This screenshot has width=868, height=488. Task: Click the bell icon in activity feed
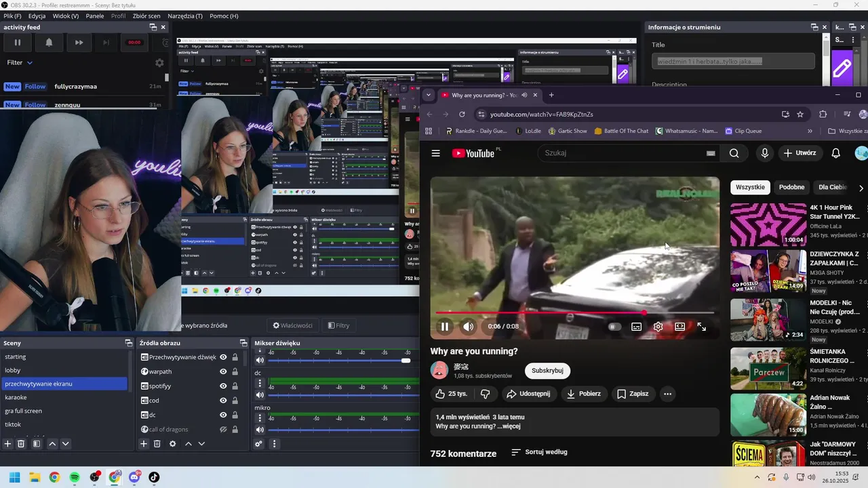(x=49, y=42)
